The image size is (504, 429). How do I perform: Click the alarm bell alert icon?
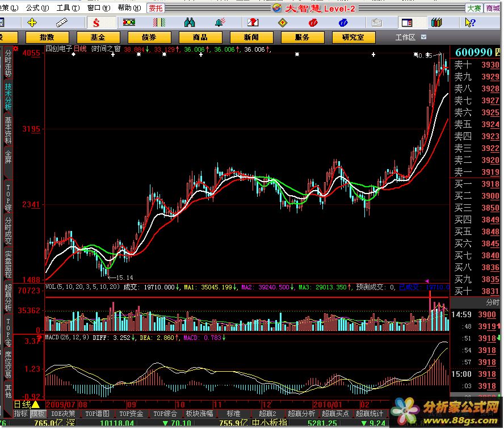220,23
